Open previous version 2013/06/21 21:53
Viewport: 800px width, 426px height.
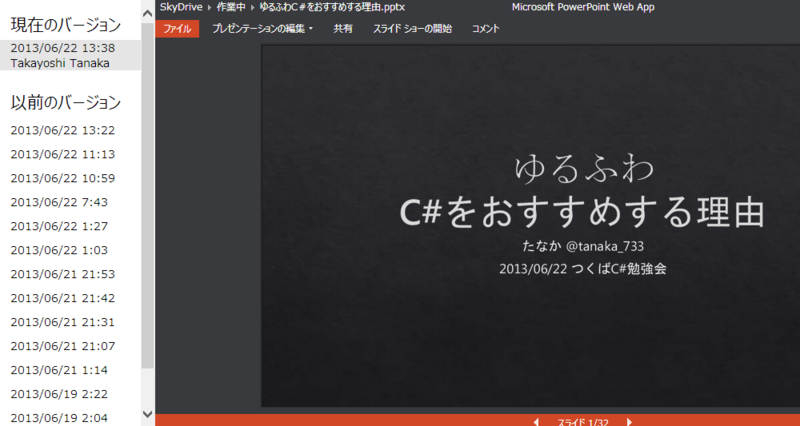pos(63,274)
